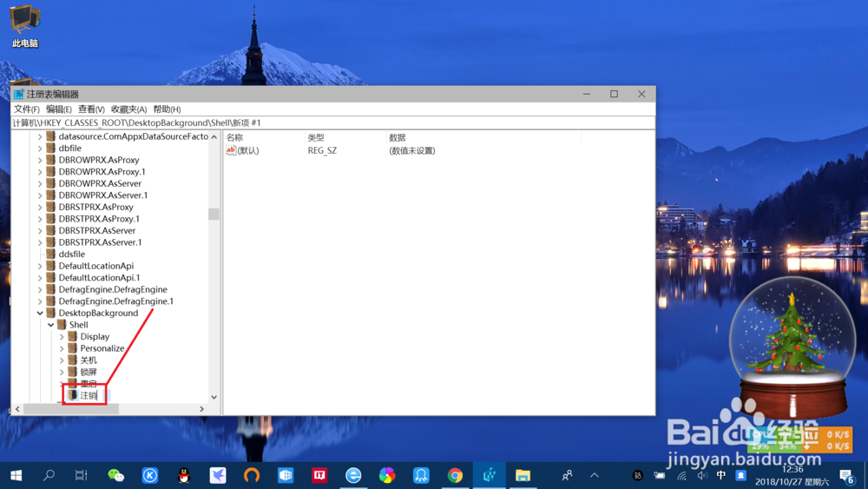This screenshot has width=868, height=489.
Task: Open the Windows Start menu
Action: coord(16,475)
